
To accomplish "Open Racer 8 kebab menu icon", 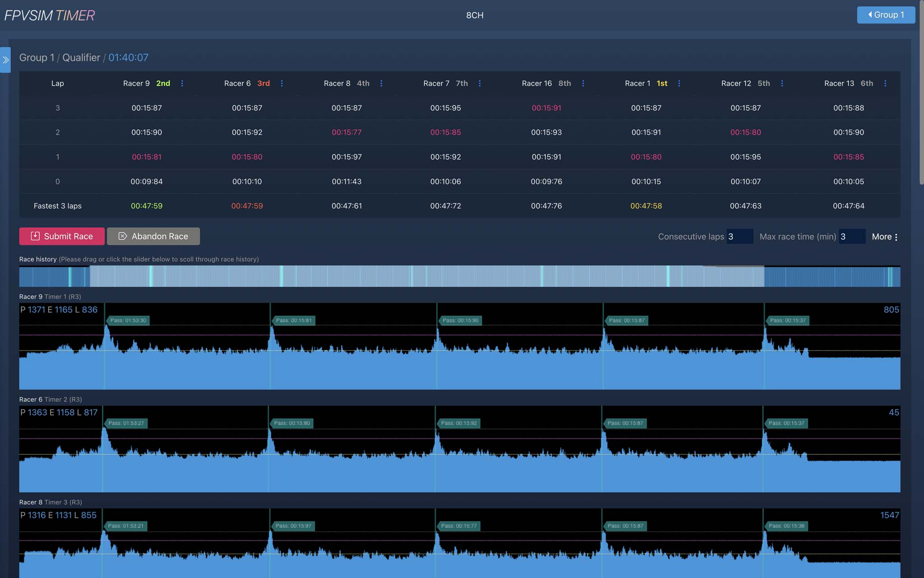I will click(381, 84).
